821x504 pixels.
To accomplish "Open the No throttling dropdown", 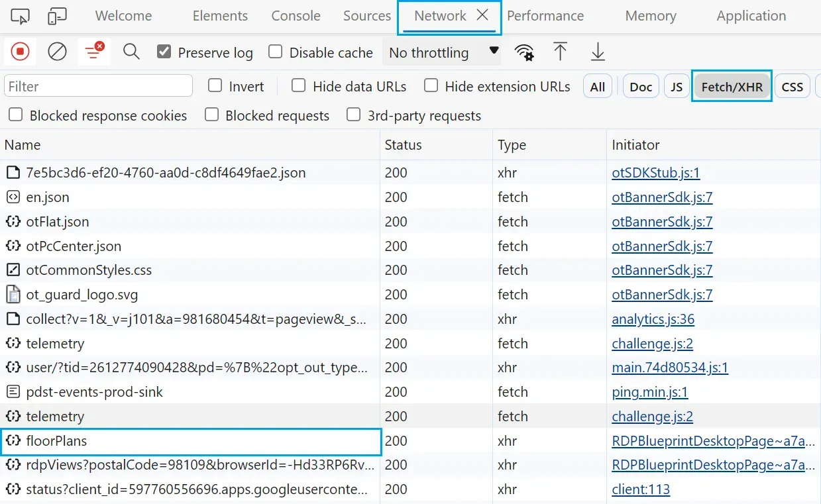I will tap(442, 52).
